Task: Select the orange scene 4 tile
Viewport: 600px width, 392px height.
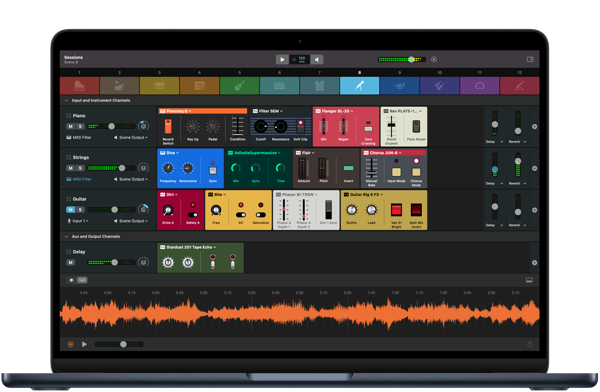Action: coord(199,85)
